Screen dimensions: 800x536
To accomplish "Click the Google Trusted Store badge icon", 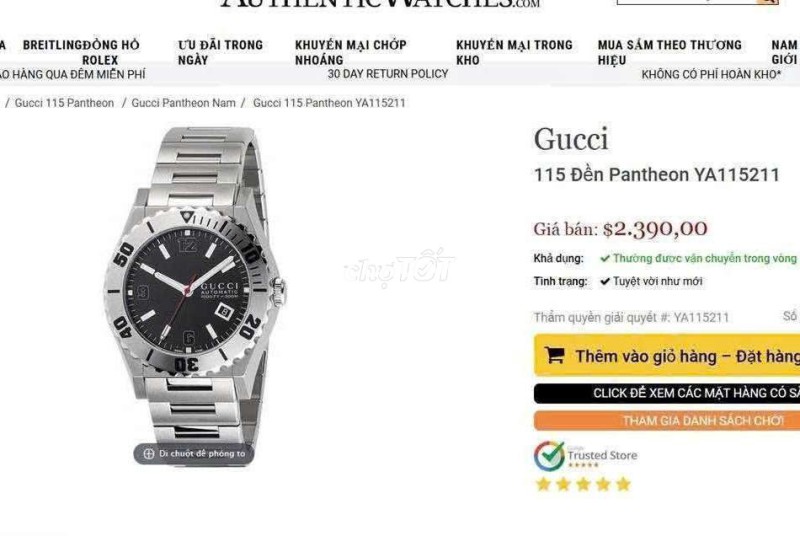I will (549, 456).
